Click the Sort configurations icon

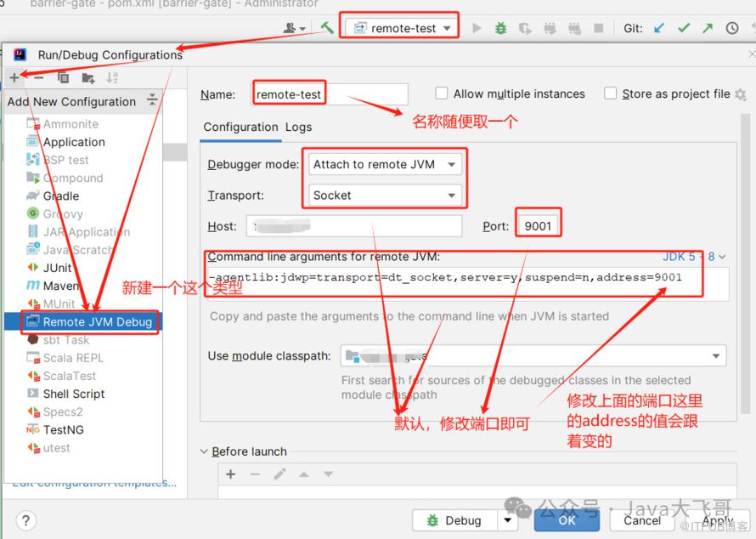(x=112, y=77)
